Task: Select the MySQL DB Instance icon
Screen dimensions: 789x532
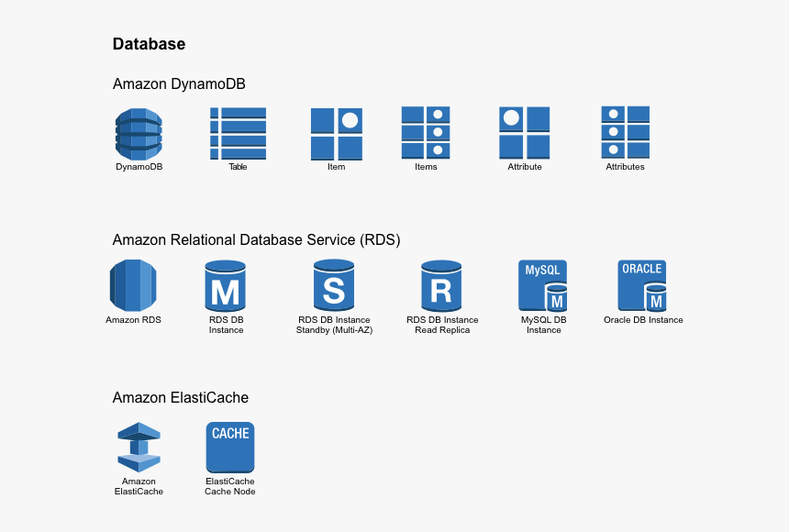Action: coord(543,286)
